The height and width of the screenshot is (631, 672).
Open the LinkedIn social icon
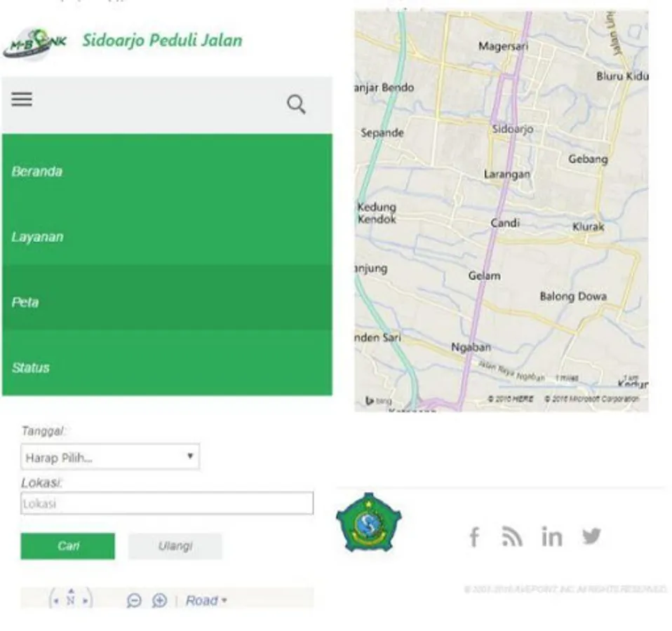point(551,536)
